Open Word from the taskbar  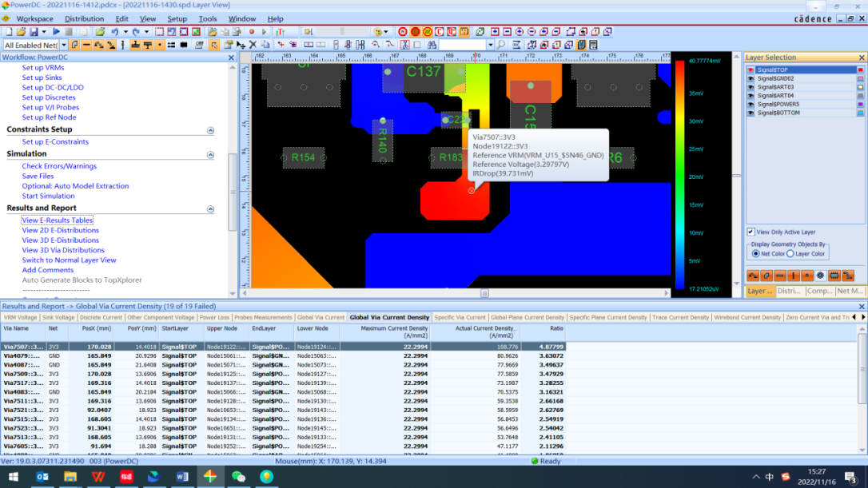tap(182, 476)
